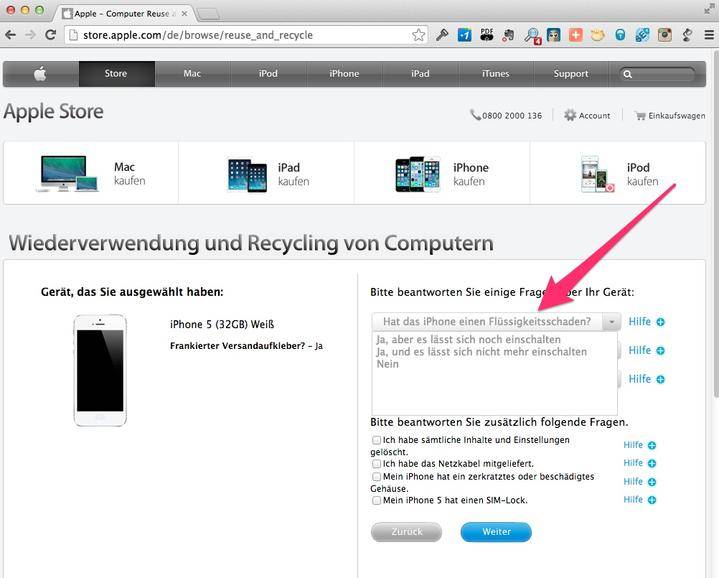Click the browser address bar URL
Image resolution: width=719 pixels, height=578 pixels.
click(198, 35)
